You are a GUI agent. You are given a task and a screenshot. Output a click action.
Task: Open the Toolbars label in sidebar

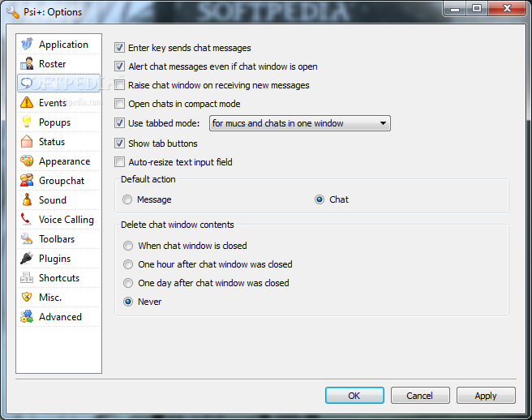click(x=57, y=239)
